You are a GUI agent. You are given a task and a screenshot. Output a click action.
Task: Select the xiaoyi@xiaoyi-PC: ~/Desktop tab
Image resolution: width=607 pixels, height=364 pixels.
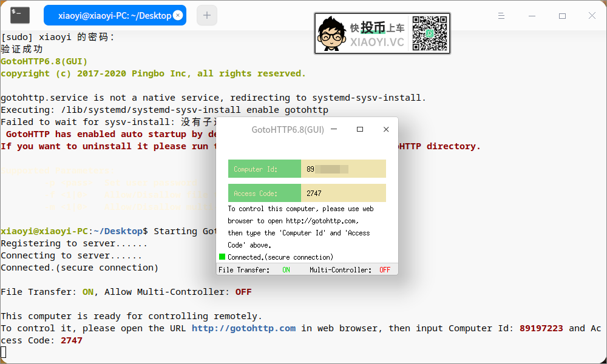click(x=115, y=16)
